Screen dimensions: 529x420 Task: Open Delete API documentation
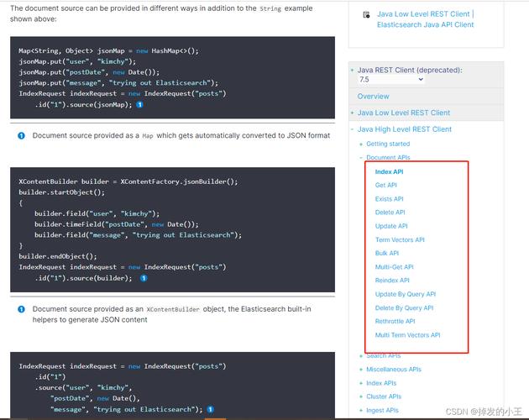tap(390, 213)
